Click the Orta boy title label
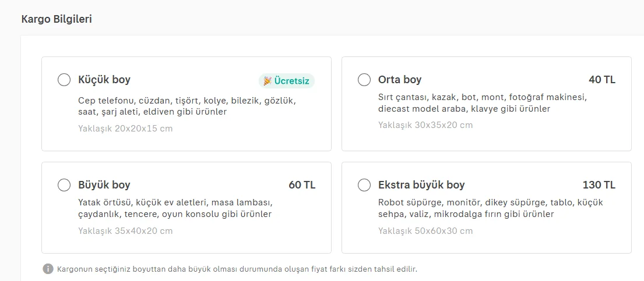This screenshot has height=281, width=644. point(400,80)
